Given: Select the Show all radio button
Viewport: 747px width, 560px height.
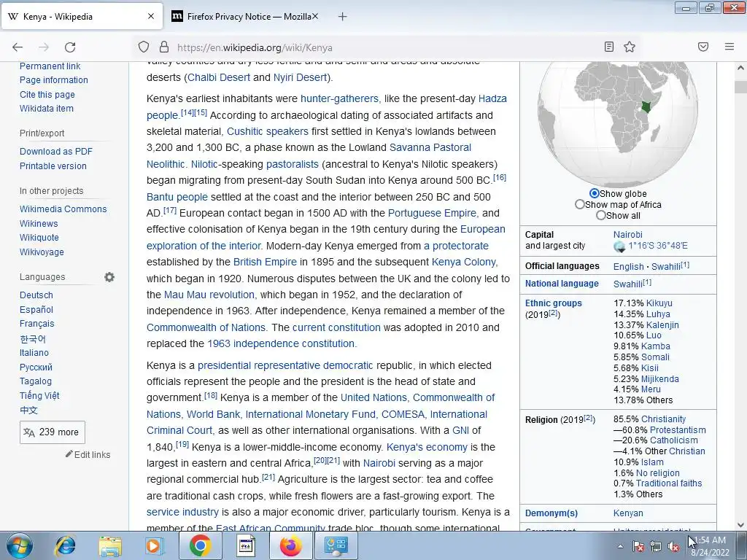Looking at the screenshot, I should pos(601,215).
